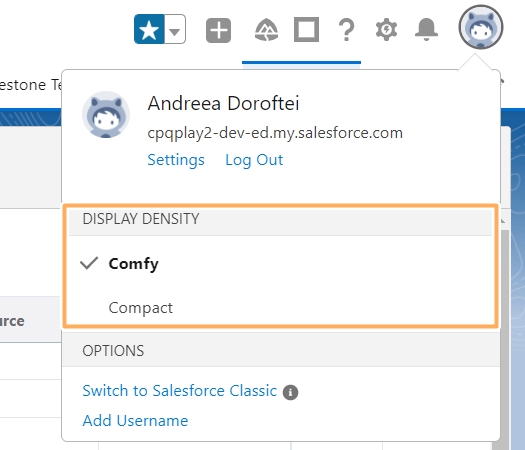
Task: Click the square icon beside Trailhead
Action: coord(306,29)
